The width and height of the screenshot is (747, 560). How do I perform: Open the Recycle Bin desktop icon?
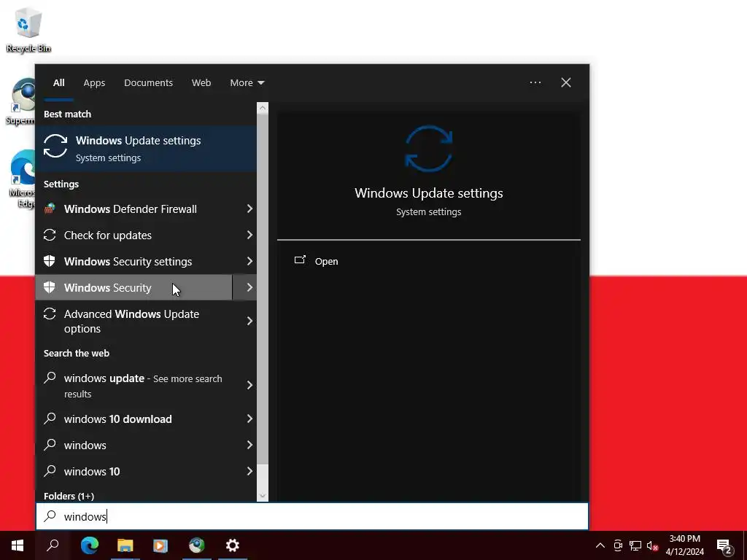28,29
